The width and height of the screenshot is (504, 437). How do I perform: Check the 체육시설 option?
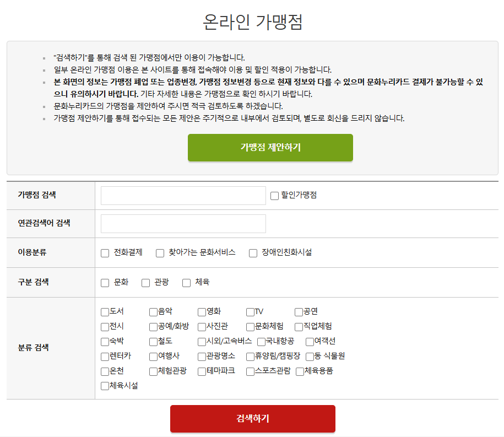[x=104, y=386]
